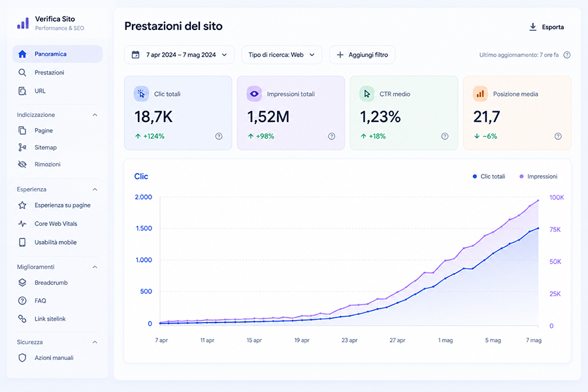
Task: Toggle the Clic totali metric card
Action: click(178, 113)
